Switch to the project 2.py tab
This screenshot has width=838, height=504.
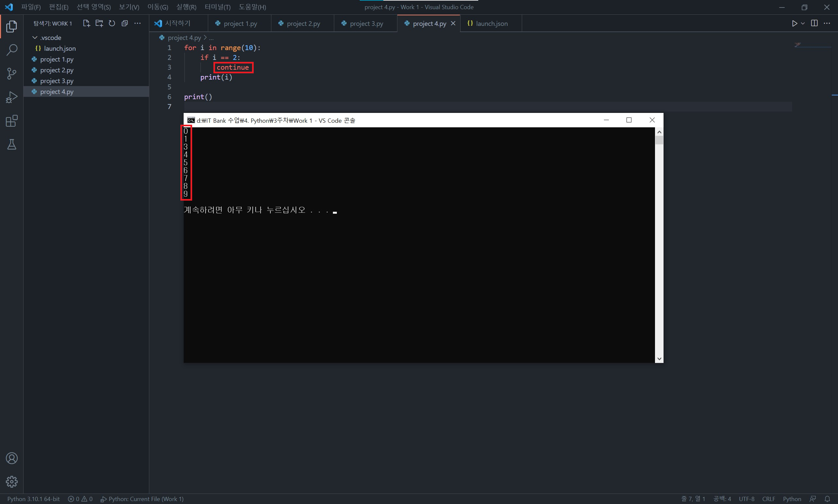coord(303,24)
